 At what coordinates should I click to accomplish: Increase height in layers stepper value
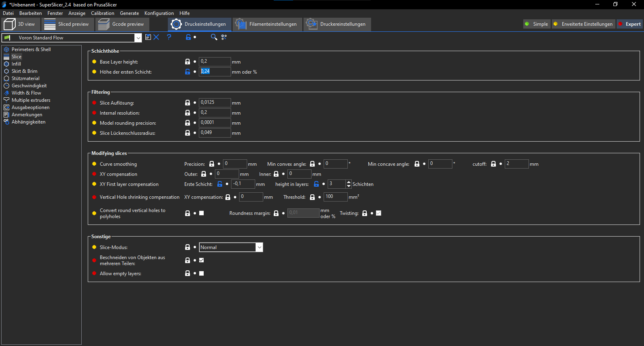[x=349, y=182]
